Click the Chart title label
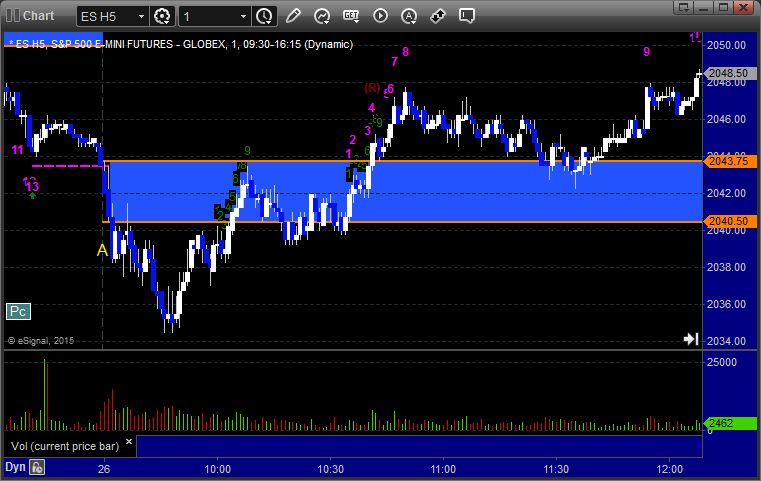 point(38,16)
